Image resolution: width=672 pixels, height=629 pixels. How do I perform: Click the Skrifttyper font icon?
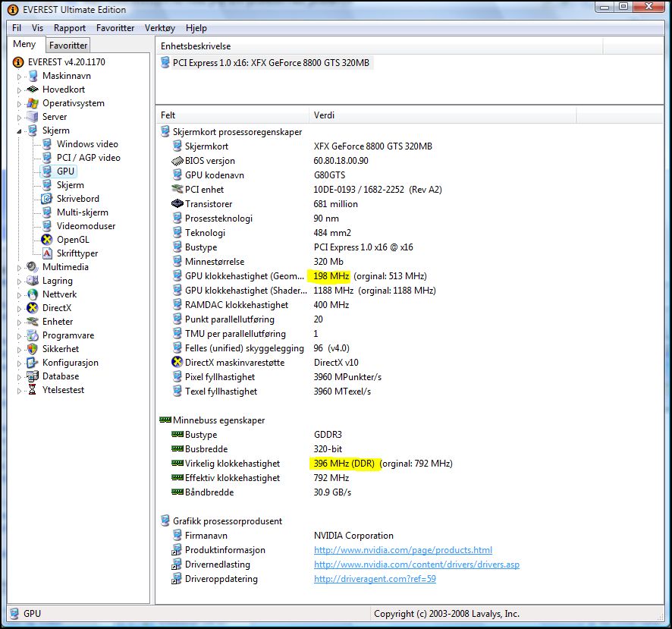[x=47, y=253]
